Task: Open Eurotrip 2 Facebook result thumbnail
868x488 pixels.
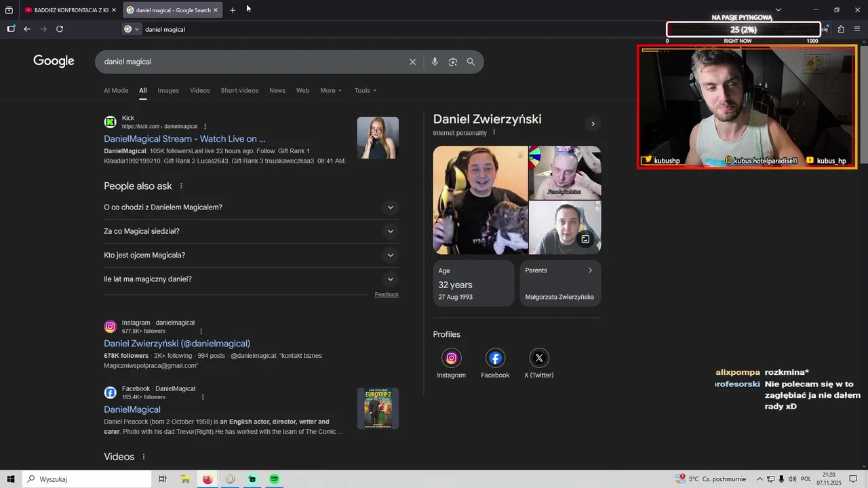Action: pos(378,408)
